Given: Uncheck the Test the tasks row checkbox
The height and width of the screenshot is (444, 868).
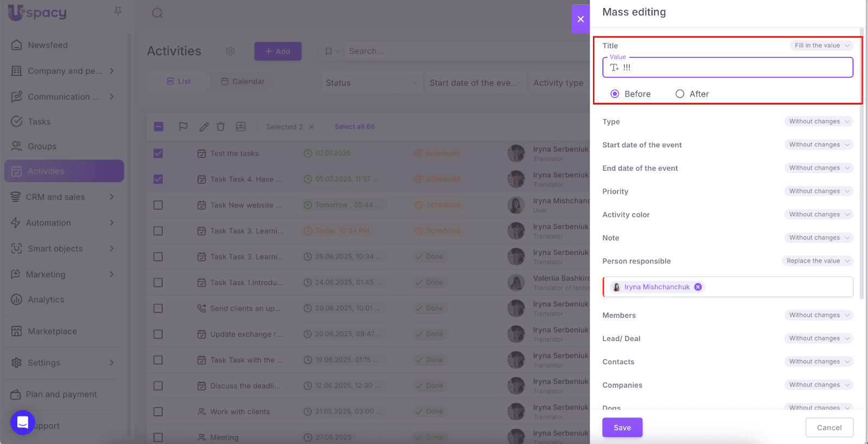Looking at the screenshot, I should coord(158,153).
